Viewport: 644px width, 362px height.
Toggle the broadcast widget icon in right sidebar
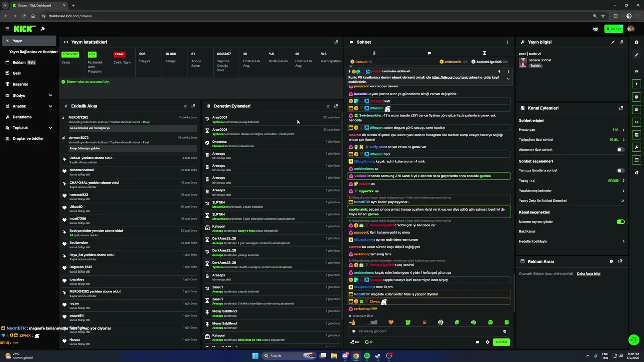tap(637, 122)
